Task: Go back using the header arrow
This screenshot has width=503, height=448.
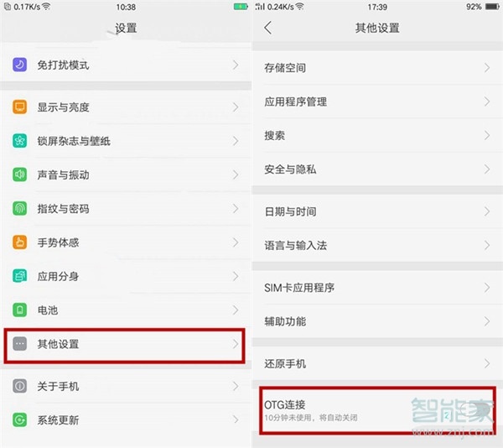Action: click(268, 28)
